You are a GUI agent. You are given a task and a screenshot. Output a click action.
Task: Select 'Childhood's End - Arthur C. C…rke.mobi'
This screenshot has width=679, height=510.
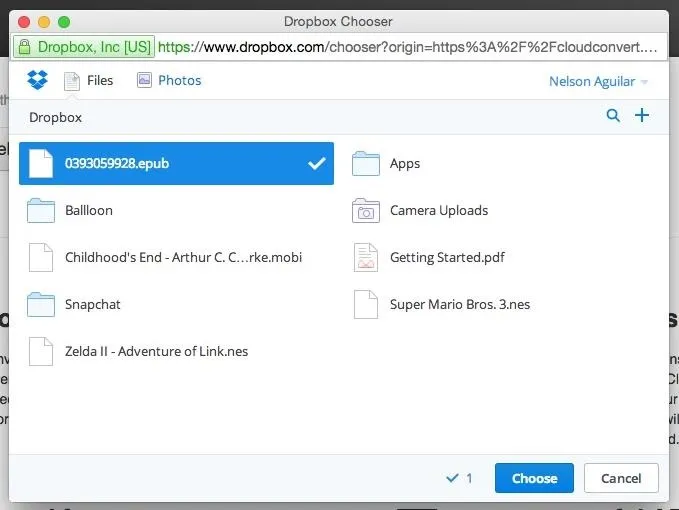point(184,257)
